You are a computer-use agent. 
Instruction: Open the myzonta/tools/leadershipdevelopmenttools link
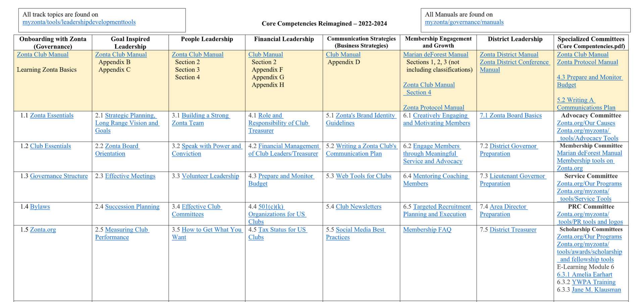click(x=79, y=22)
